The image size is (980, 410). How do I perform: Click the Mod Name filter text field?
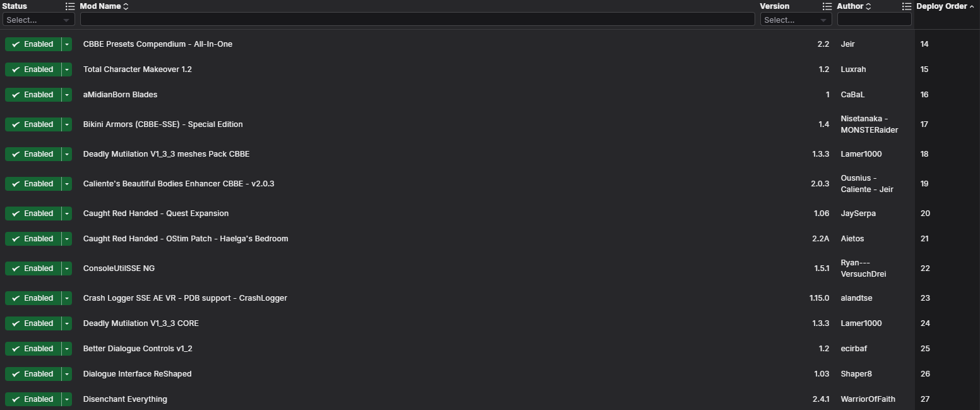point(417,20)
